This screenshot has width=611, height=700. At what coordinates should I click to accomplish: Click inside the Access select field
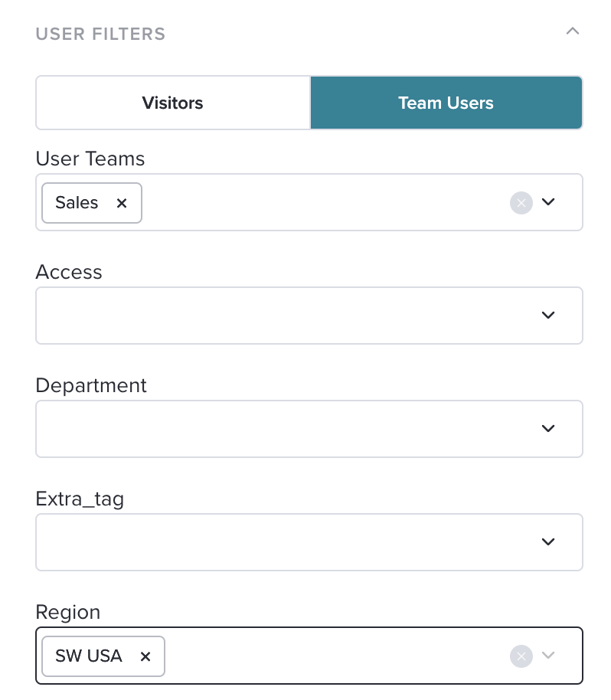(x=309, y=316)
